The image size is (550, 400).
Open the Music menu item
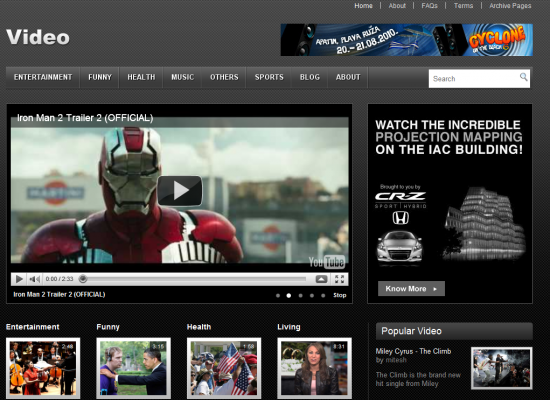click(x=182, y=77)
